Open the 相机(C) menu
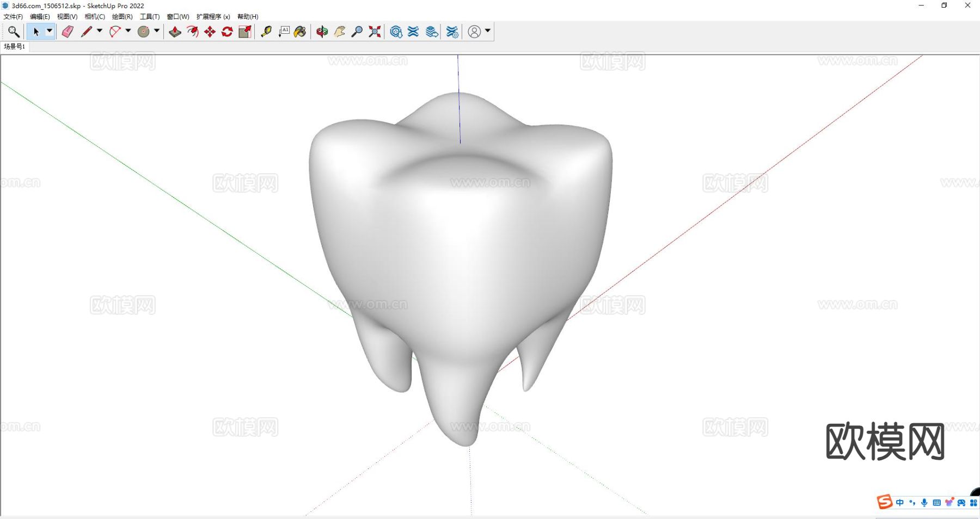Viewport: 980px width, 519px height. click(x=95, y=17)
